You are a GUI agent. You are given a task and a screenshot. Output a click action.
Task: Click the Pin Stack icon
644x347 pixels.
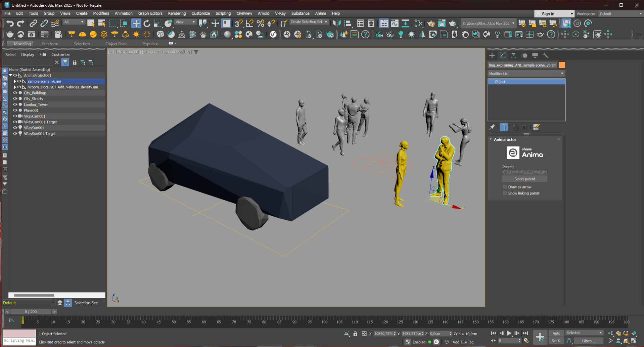pyautogui.click(x=492, y=127)
